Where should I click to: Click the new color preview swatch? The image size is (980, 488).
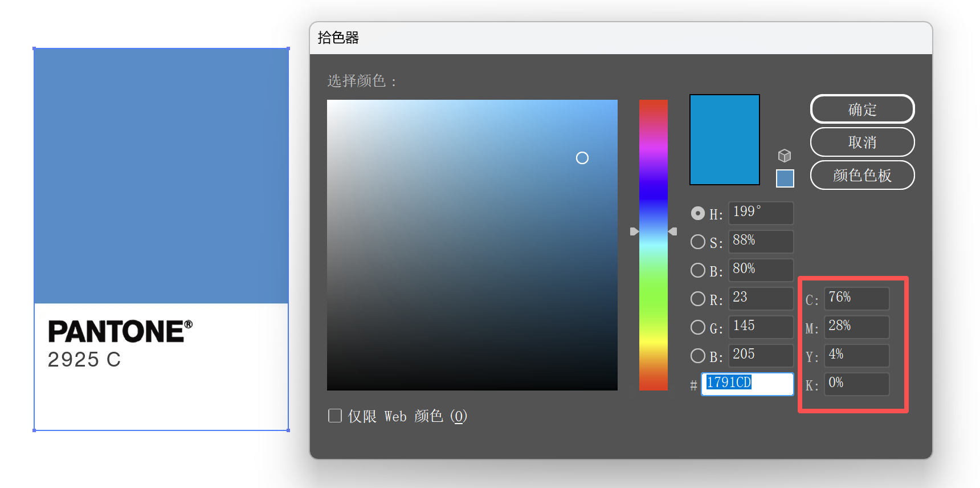[x=725, y=140]
